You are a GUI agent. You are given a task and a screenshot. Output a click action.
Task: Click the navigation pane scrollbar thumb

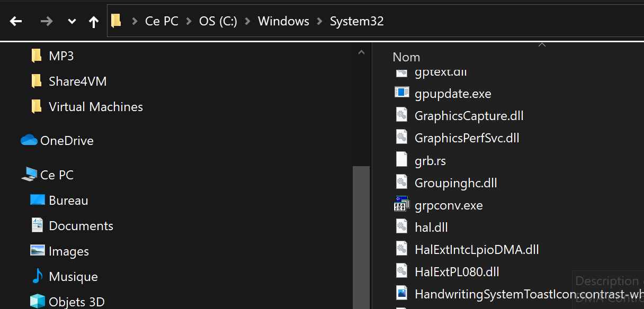[361, 237]
